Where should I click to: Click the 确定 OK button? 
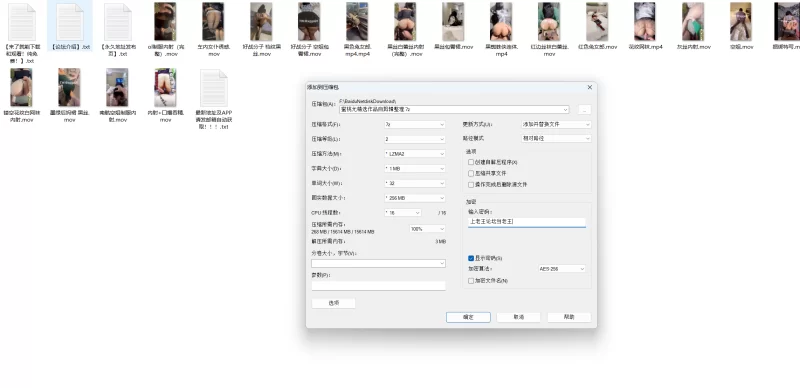[468, 317]
